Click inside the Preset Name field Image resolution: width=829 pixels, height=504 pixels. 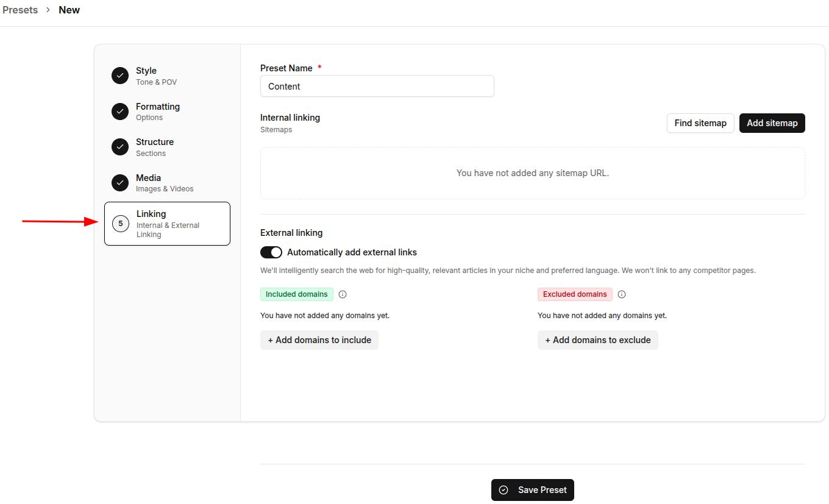[377, 86]
